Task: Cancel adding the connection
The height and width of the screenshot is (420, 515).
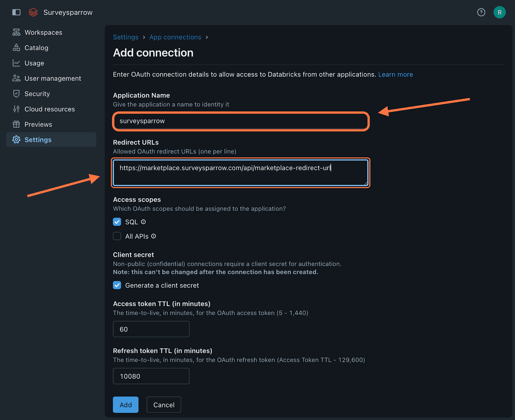Action: coord(164,405)
